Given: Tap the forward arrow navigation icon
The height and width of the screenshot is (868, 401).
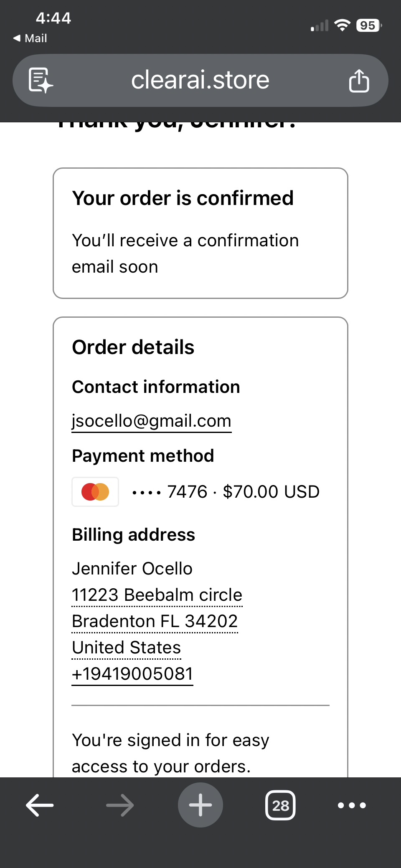Looking at the screenshot, I should pyautogui.click(x=120, y=805).
